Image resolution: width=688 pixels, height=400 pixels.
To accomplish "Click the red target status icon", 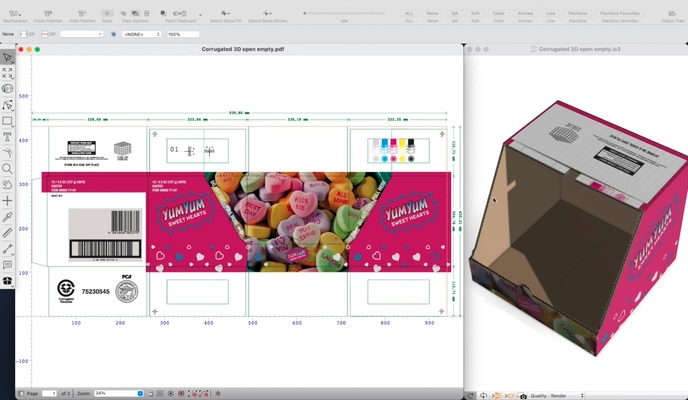I will [181, 393].
